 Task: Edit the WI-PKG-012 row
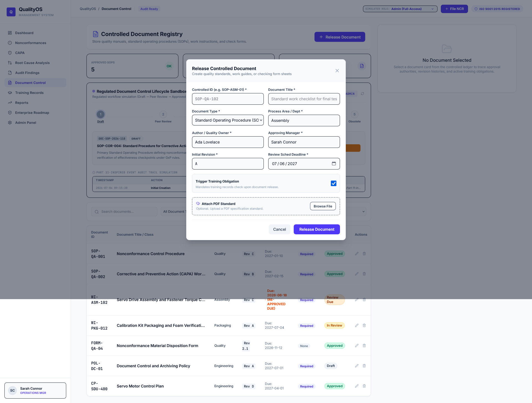click(x=357, y=325)
